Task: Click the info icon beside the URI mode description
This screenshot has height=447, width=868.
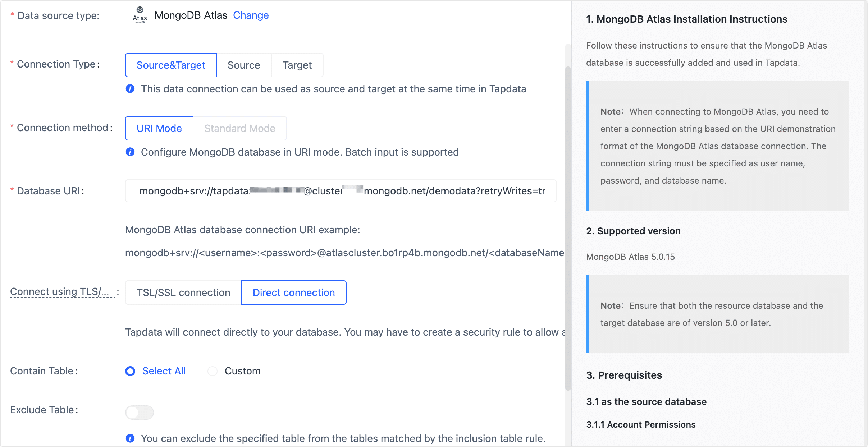Action: (x=130, y=152)
